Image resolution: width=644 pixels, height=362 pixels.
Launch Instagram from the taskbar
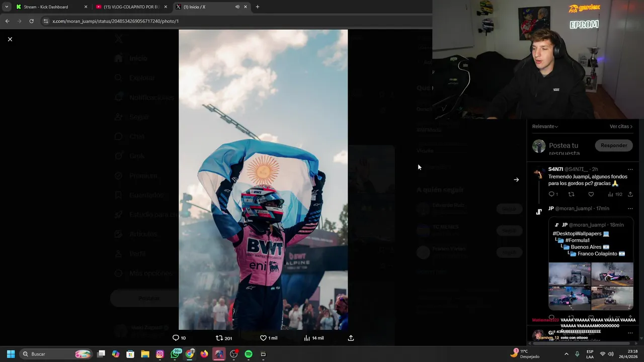point(160,354)
